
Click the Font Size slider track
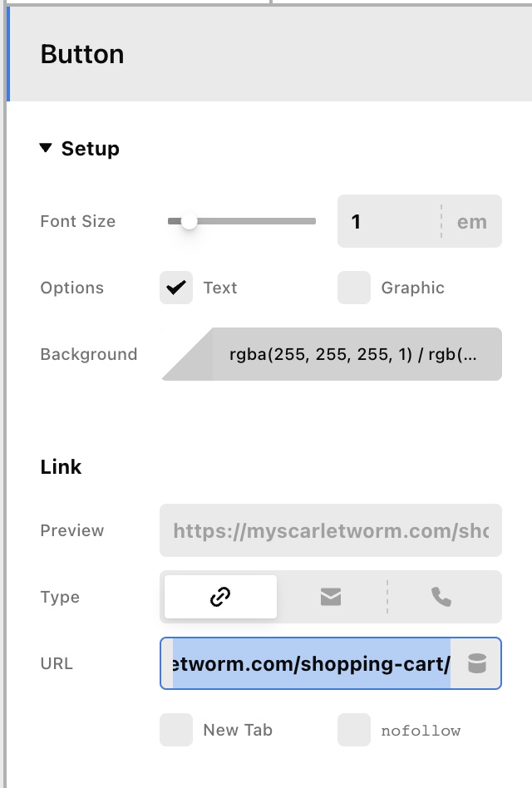click(x=266, y=221)
